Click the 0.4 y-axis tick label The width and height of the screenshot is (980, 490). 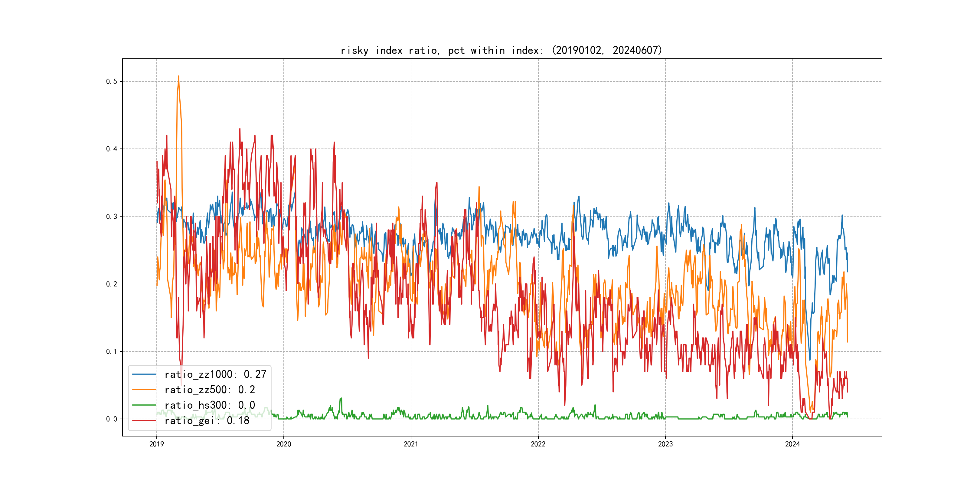[112, 149]
